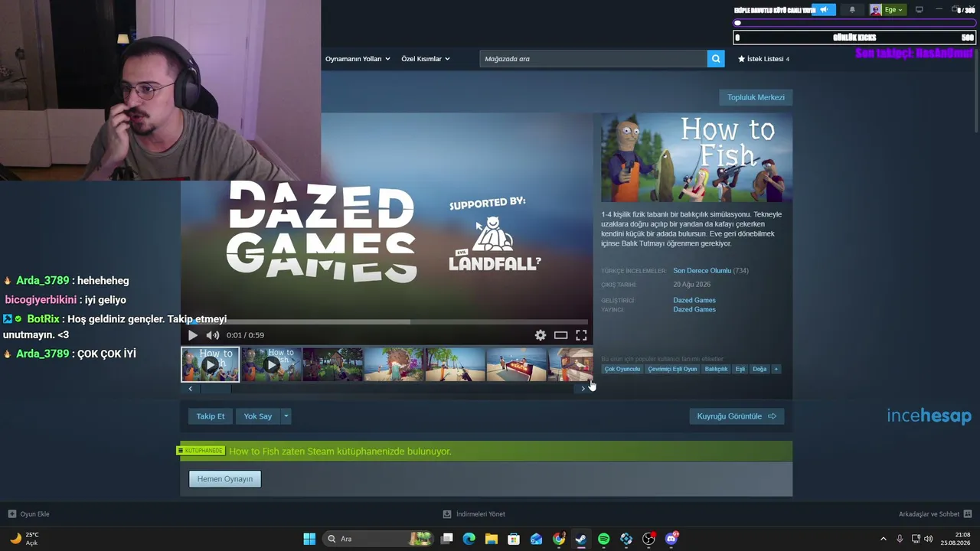
Task: View the dark forest screenshot thumbnail
Action: point(332,364)
